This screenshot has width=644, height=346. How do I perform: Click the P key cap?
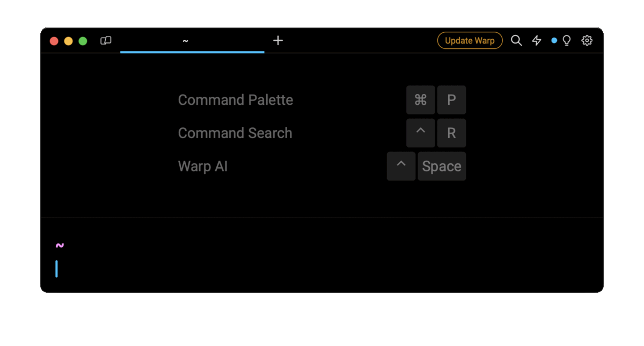click(x=451, y=100)
